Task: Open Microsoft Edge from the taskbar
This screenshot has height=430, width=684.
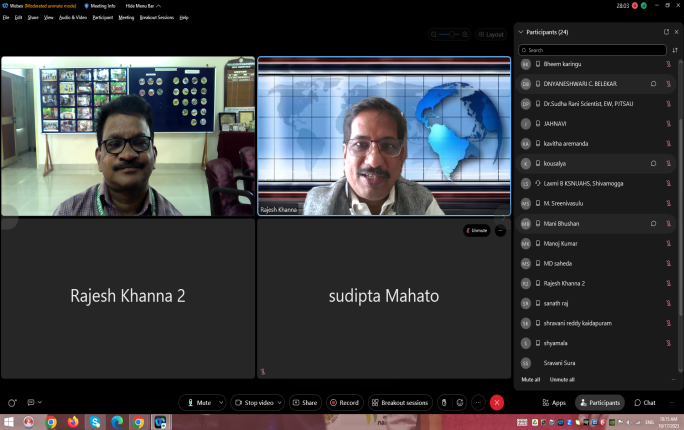Action: [117, 422]
